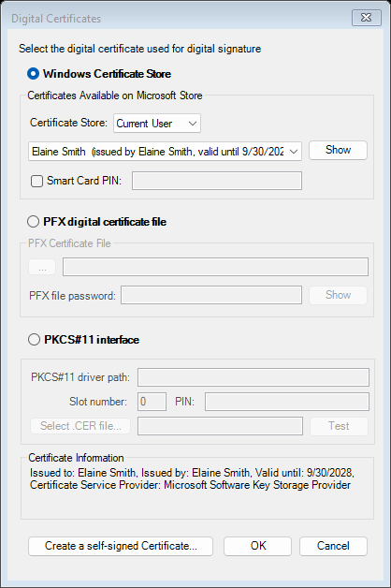Cancel the Digital Certificates dialog
Screen dimensions: 391x588
tap(333, 546)
